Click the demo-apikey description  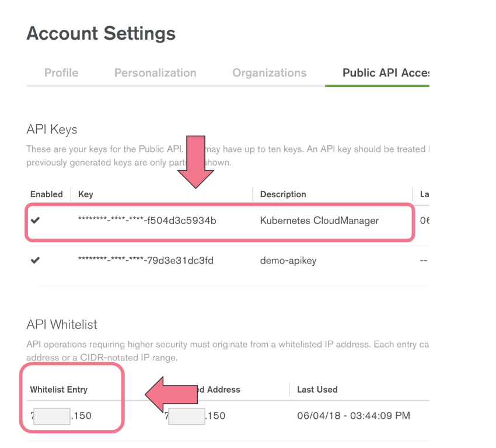(288, 260)
